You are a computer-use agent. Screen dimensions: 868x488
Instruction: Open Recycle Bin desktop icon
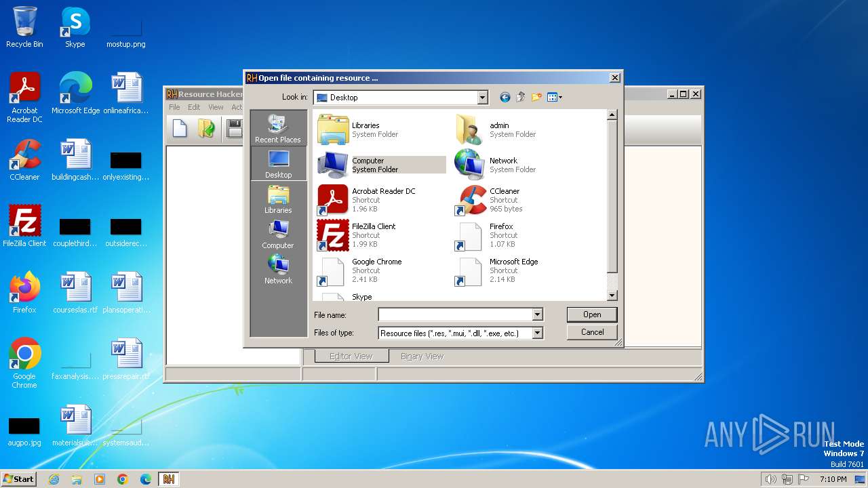(24, 27)
